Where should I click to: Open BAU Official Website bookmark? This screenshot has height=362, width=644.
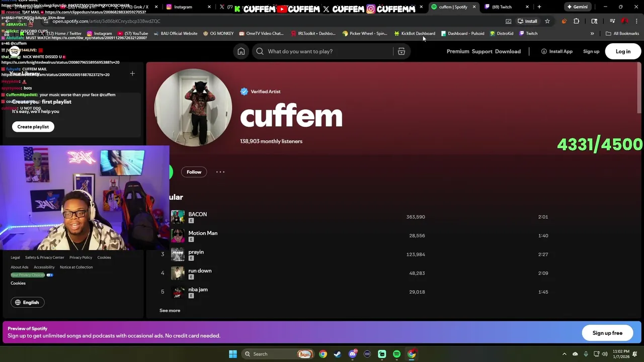175,34
